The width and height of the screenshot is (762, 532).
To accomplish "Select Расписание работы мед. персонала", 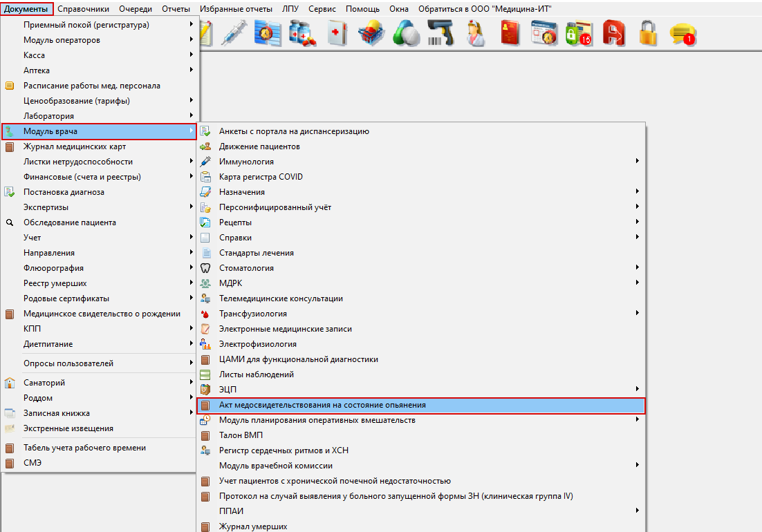I will pos(99,86).
